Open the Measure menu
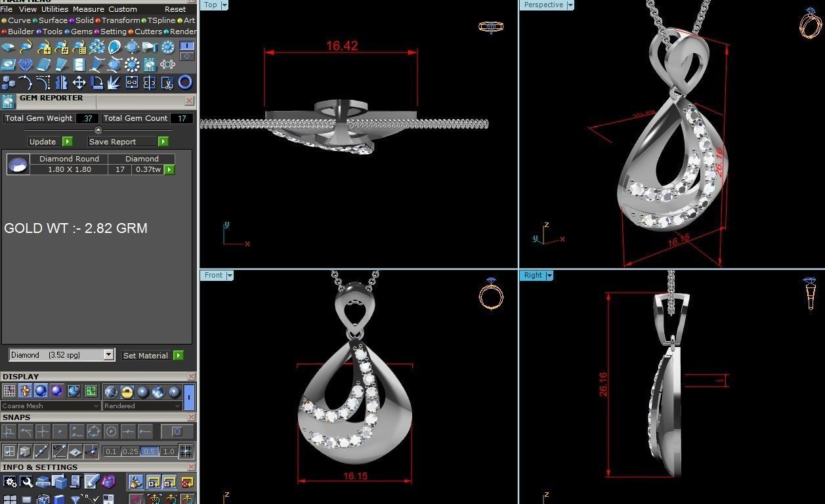The image size is (825, 504). [88, 9]
